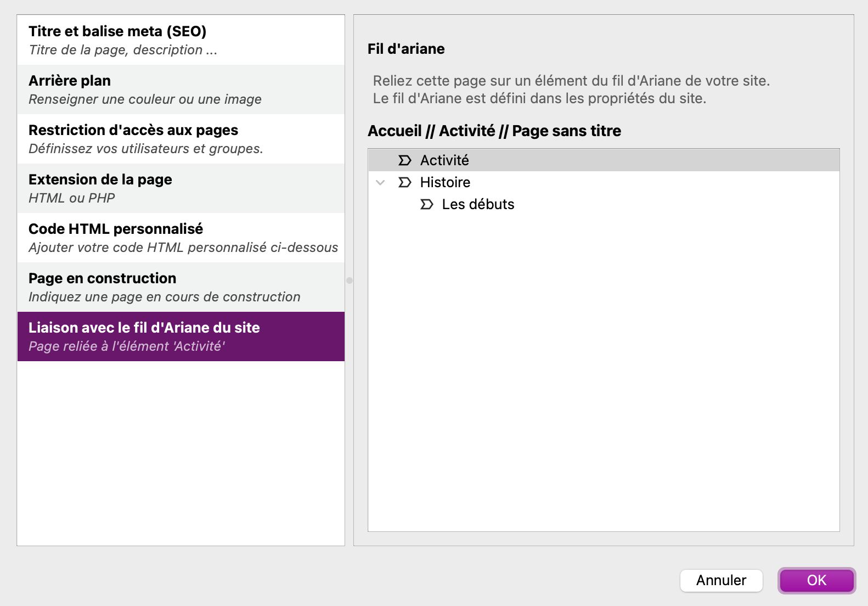Select the Histoire breadcrumb item

pyautogui.click(x=445, y=182)
